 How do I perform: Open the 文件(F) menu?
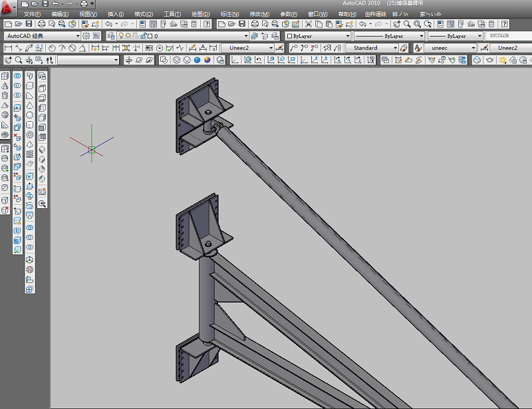(x=32, y=14)
